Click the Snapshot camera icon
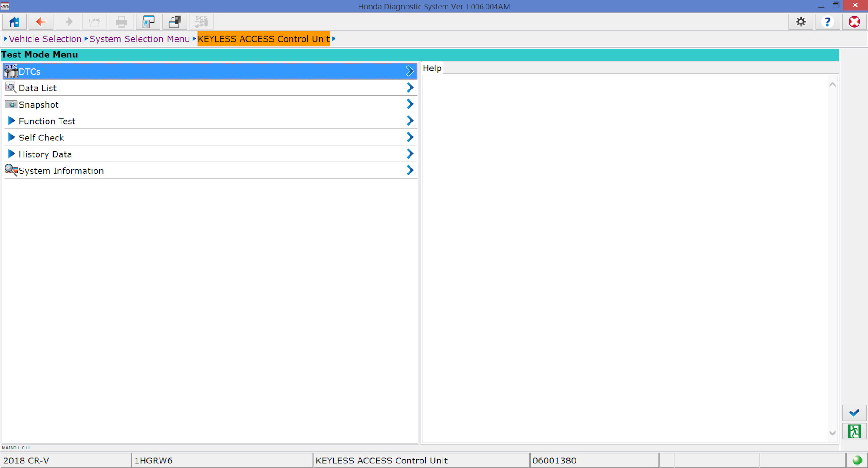The width and height of the screenshot is (868, 468). point(11,104)
